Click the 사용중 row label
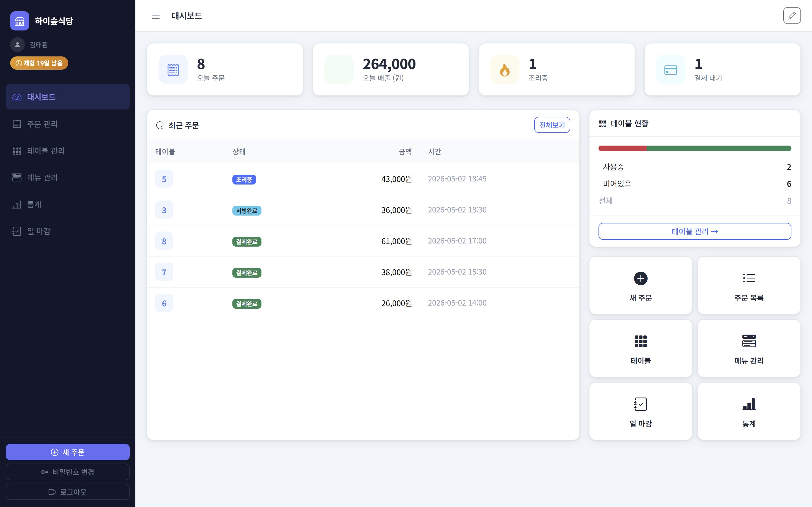Viewport: 812px width, 507px height. click(614, 167)
